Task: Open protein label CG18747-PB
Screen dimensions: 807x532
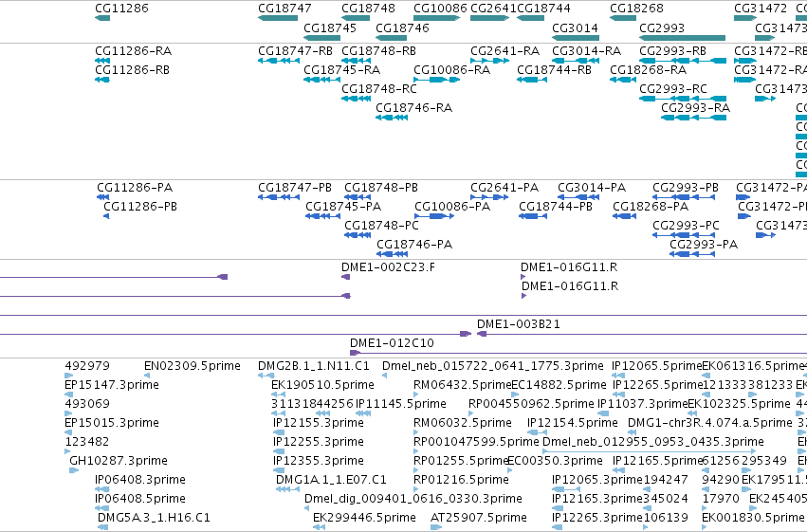Action: [294, 187]
